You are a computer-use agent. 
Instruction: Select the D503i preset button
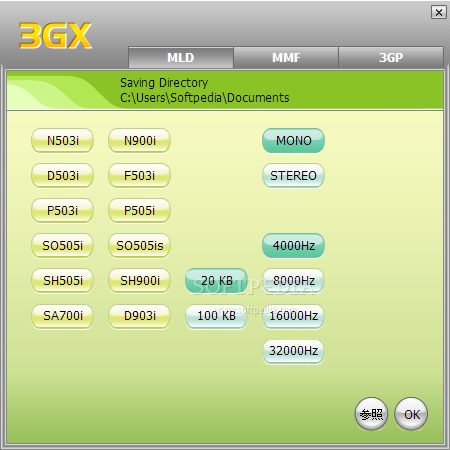click(62, 175)
